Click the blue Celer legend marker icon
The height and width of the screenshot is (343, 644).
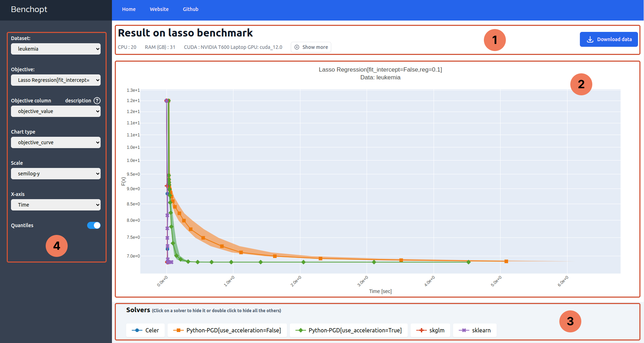tap(137, 330)
